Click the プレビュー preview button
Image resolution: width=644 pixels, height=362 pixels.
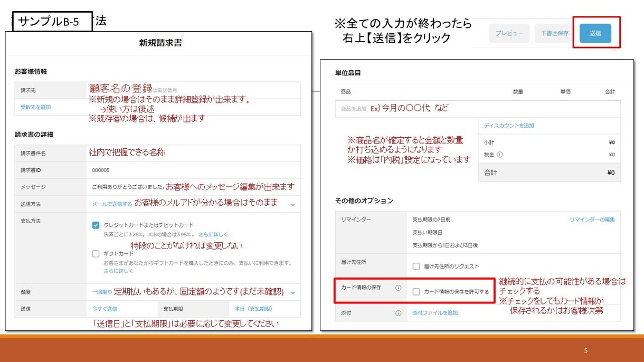click(509, 33)
